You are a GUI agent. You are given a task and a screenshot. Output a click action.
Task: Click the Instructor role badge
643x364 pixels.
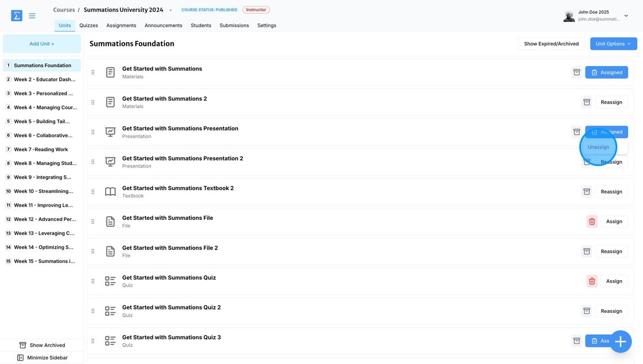pos(256,10)
